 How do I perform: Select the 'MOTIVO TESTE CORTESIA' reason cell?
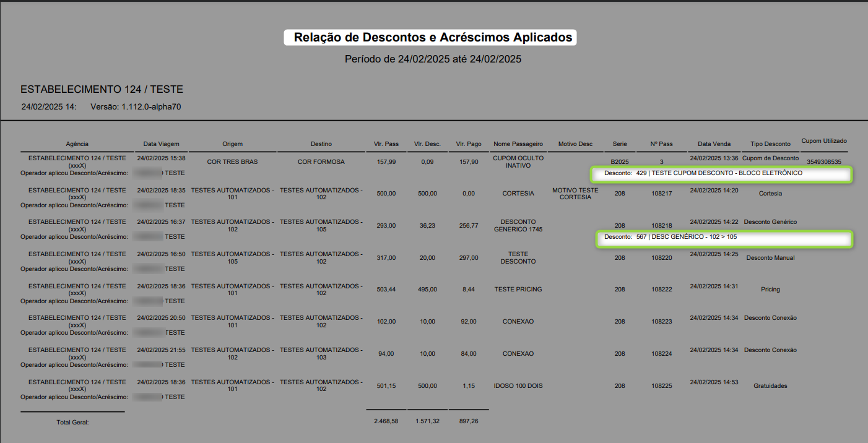575,194
